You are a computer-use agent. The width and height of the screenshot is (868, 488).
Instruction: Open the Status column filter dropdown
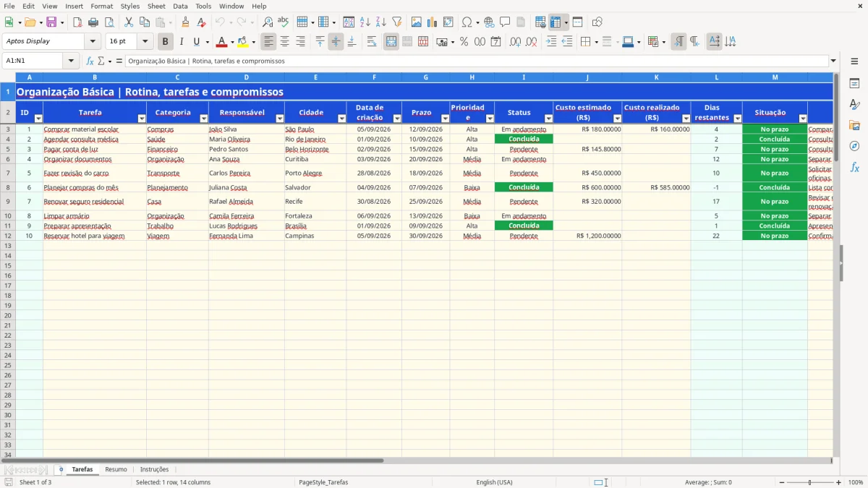(548, 119)
